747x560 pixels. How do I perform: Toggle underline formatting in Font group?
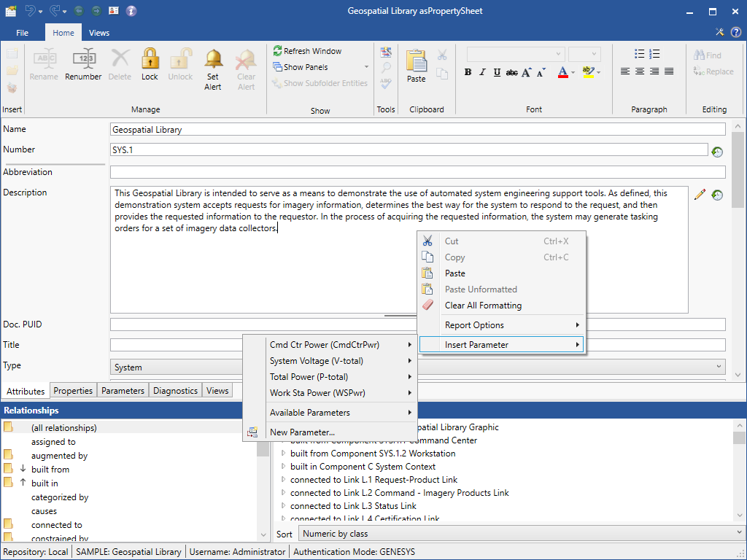pos(497,72)
